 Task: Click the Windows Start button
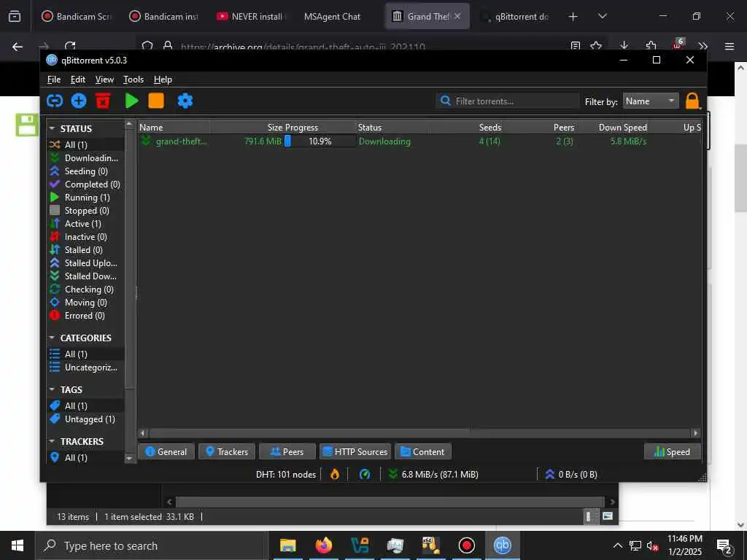click(x=18, y=545)
